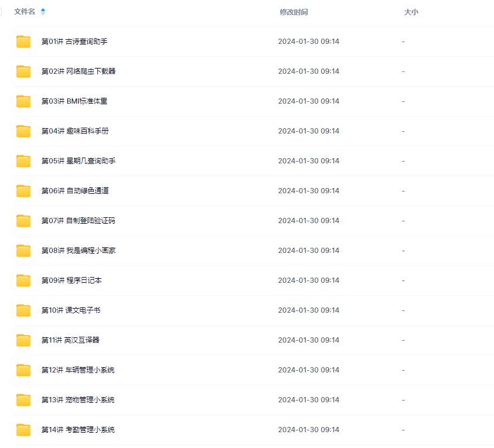Click the 大小 column header
The image size is (494, 448).
tap(412, 11)
